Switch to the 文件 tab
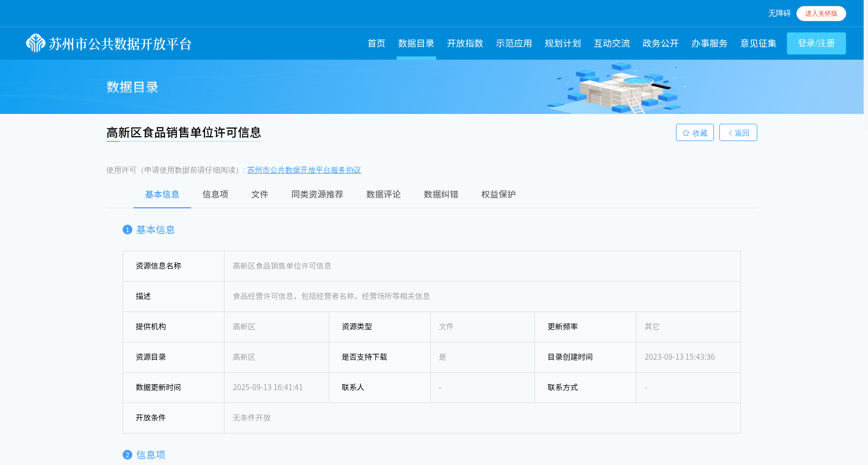The height and width of the screenshot is (465, 868). (260, 194)
